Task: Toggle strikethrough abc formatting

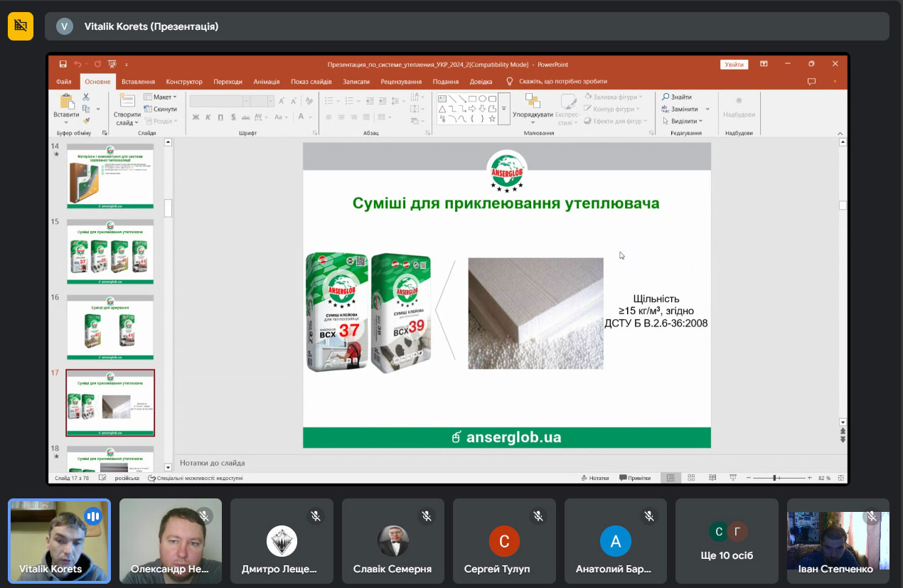Action: click(x=245, y=117)
